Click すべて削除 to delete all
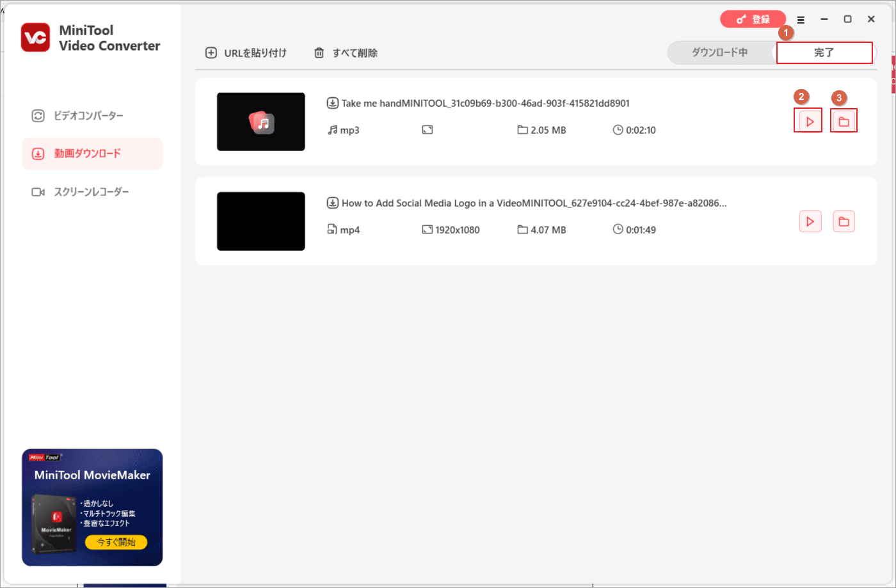The image size is (896, 588). click(x=346, y=53)
